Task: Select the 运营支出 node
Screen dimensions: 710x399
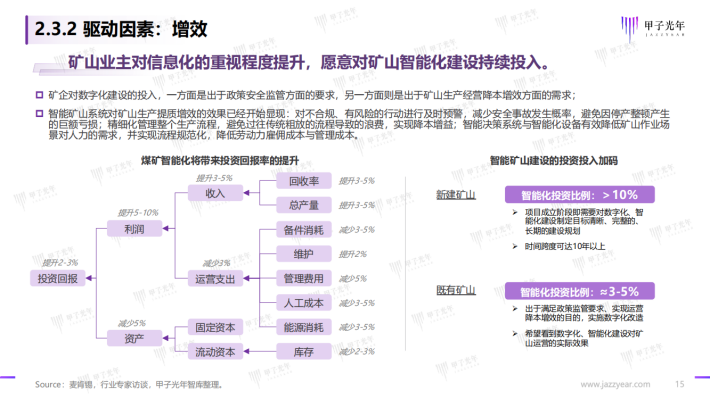Action: (x=216, y=279)
